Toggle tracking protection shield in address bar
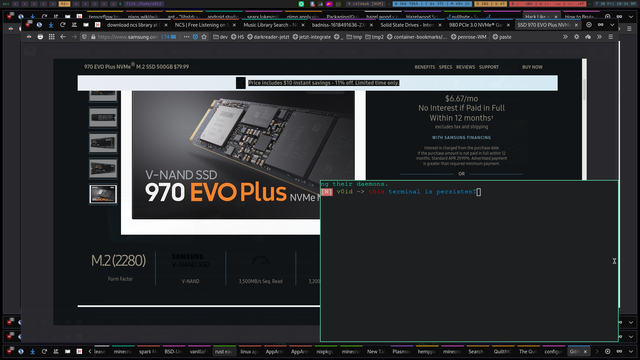The width and height of the screenshot is (640, 360). coord(84,37)
